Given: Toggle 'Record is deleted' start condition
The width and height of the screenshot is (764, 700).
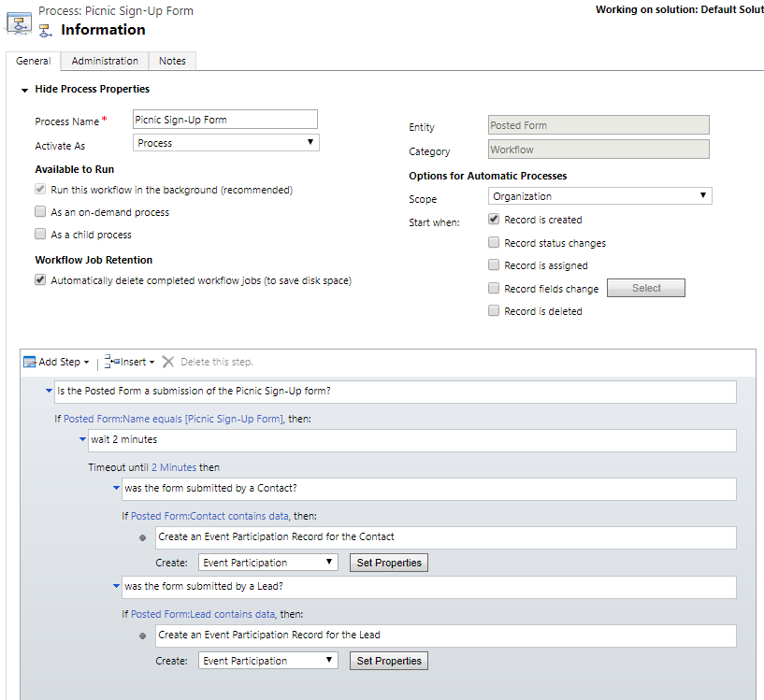Looking at the screenshot, I should point(494,311).
